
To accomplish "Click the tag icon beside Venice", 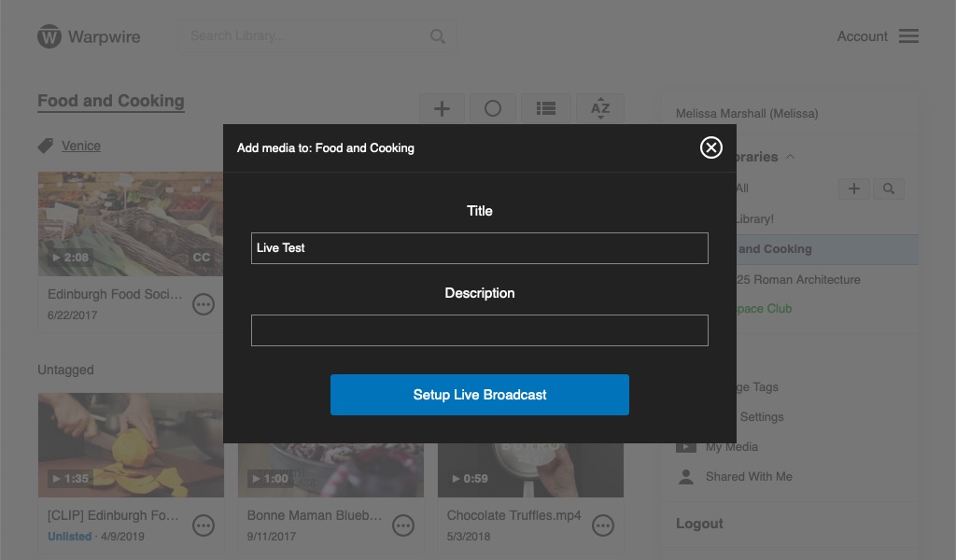I will (45, 146).
